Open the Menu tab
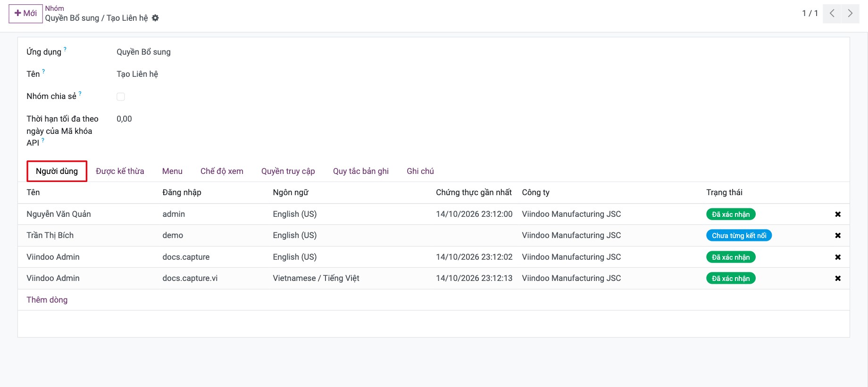The width and height of the screenshot is (868, 387). point(172,171)
